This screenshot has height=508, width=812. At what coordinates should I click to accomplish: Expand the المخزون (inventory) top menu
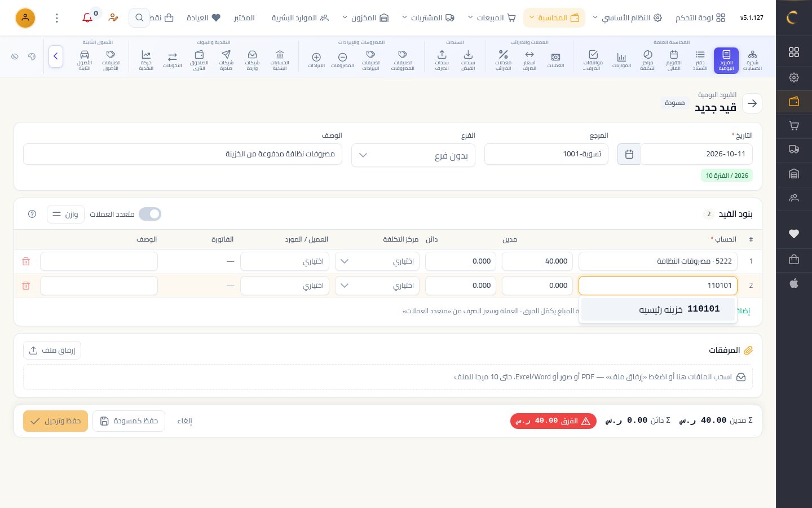(365, 18)
